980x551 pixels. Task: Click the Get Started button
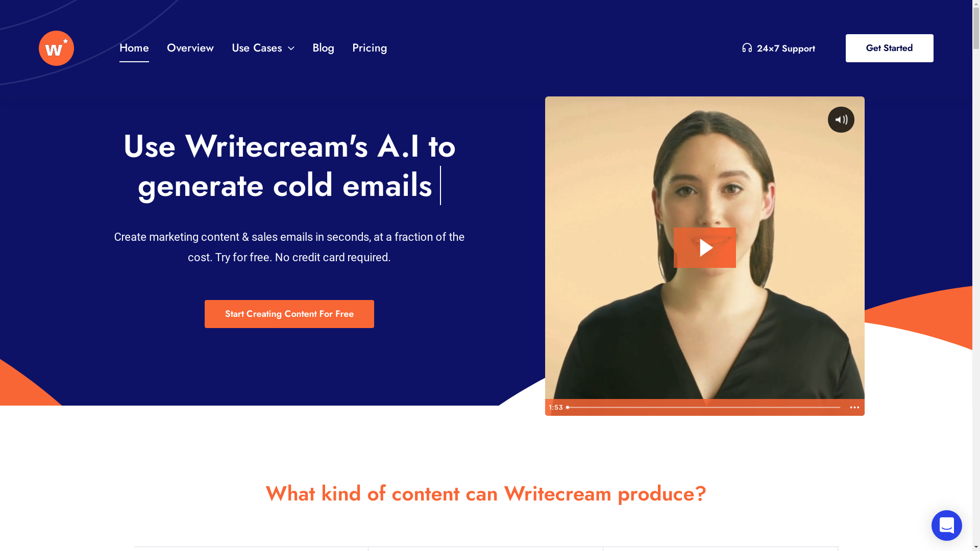pyautogui.click(x=889, y=48)
